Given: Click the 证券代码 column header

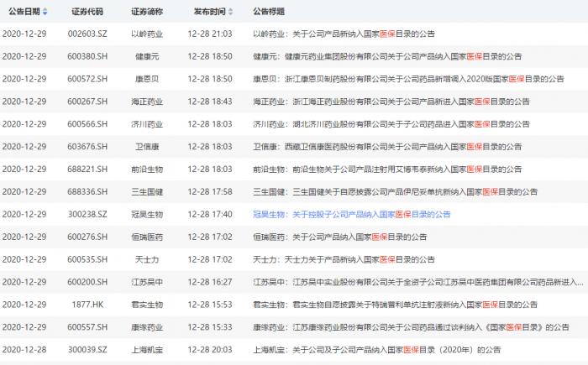Looking at the screenshot, I should point(87,12).
